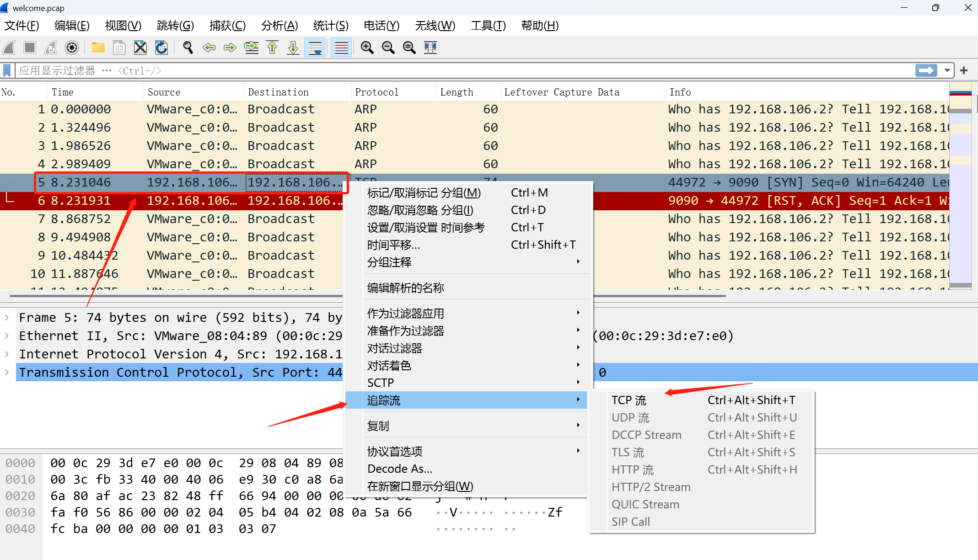Viewport: 978px width, 560px height.
Task: Reset text to normal size icon
Action: click(x=409, y=48)
